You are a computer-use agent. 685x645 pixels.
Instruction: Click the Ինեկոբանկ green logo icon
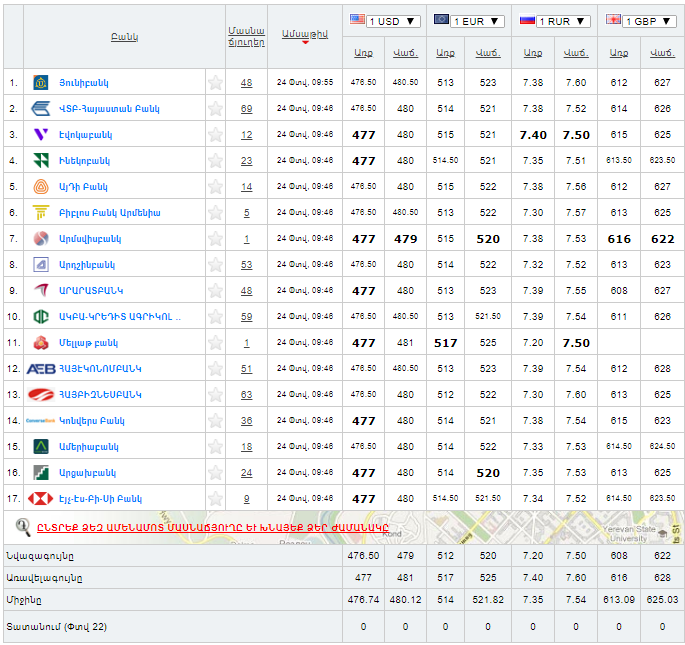coord(41,160)
